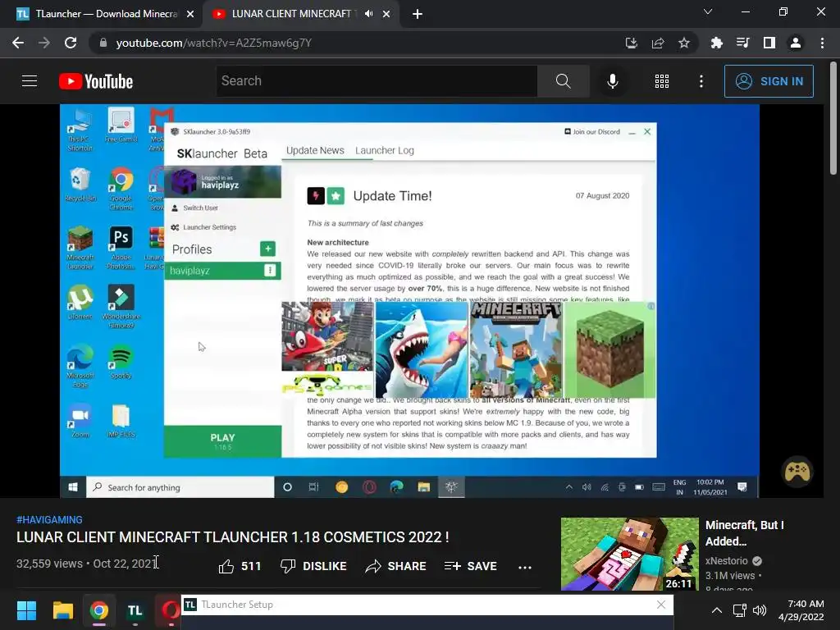The height and width of the screenshot is (630, 840).
Task: Share this page icon in address bar
Action: pos(658,43)
